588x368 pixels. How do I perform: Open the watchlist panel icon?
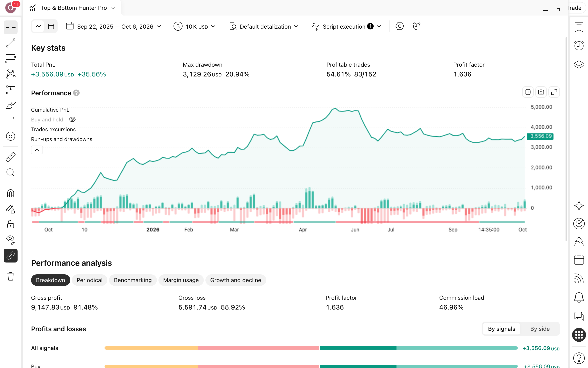579,27
